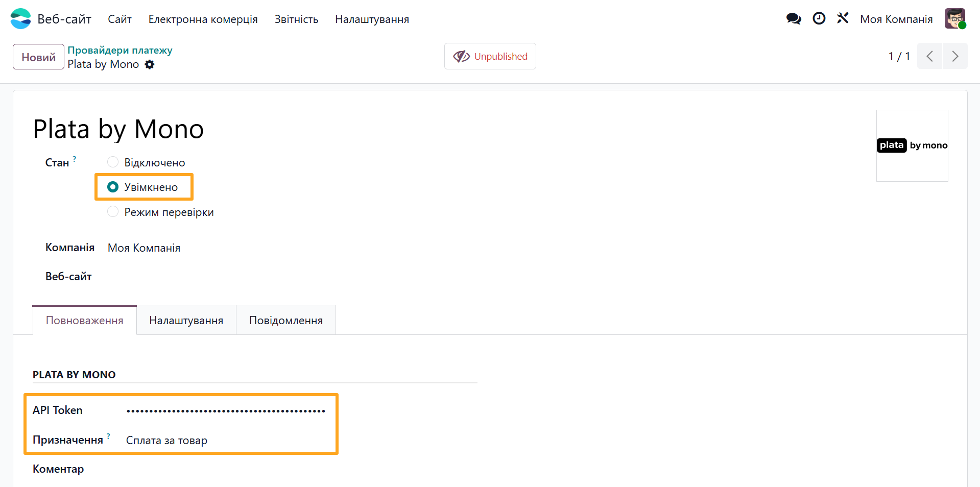Select the Режим перевірки radio button
980x487 pixels.
[113, 212]
